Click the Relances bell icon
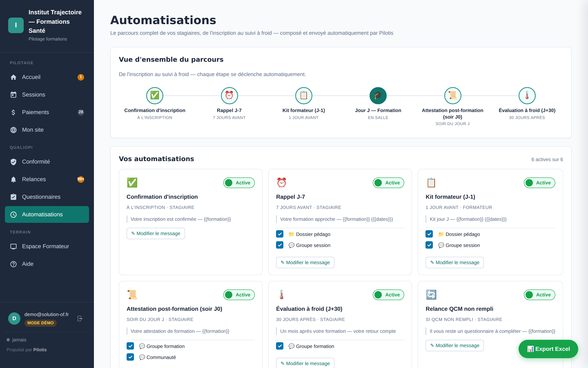Image resolution: width=588 pixels, height=368 pixels. tap(13, 179)
